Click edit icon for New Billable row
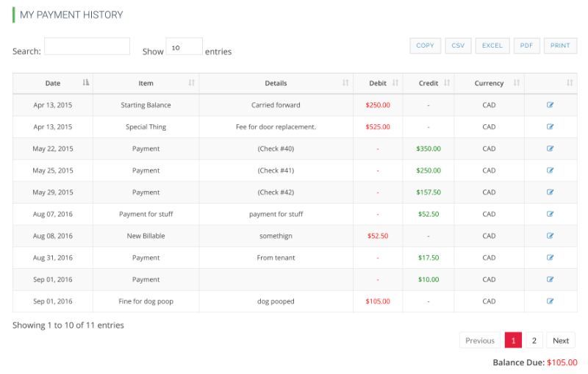The image size is (588, 374). 550,236
